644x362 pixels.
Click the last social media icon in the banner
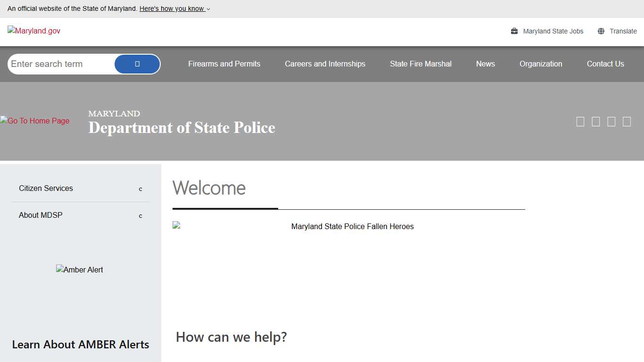(627, 121)
